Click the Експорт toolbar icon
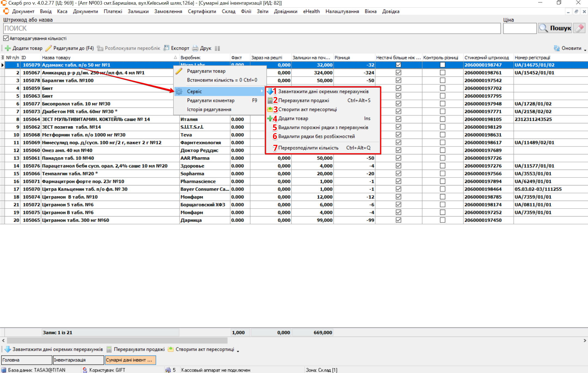Image resolution: width=588 pixels, height=373 pixels. click(x=166, y=48)
